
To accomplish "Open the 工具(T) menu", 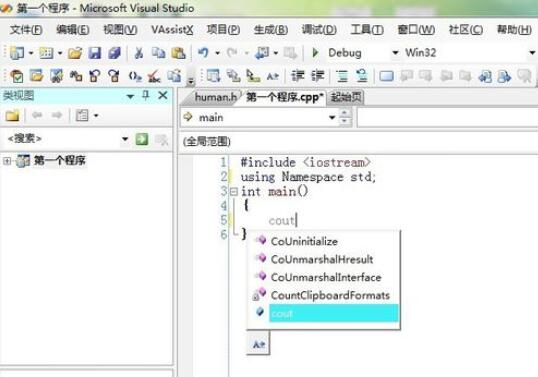I will click(367, 30).
